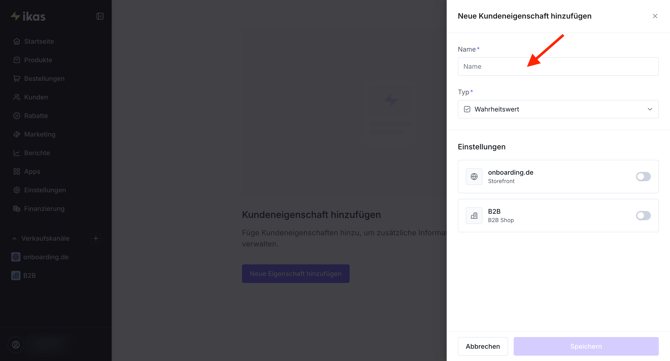Click the Berichte chart icon

(x=17, y=153)
